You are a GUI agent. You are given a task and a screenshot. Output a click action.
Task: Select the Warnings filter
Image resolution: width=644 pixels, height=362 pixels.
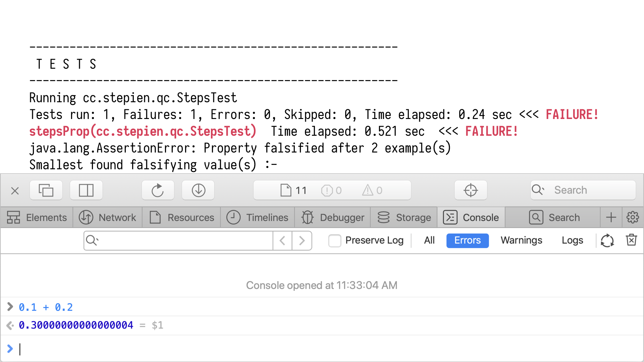tap(521, 240)
